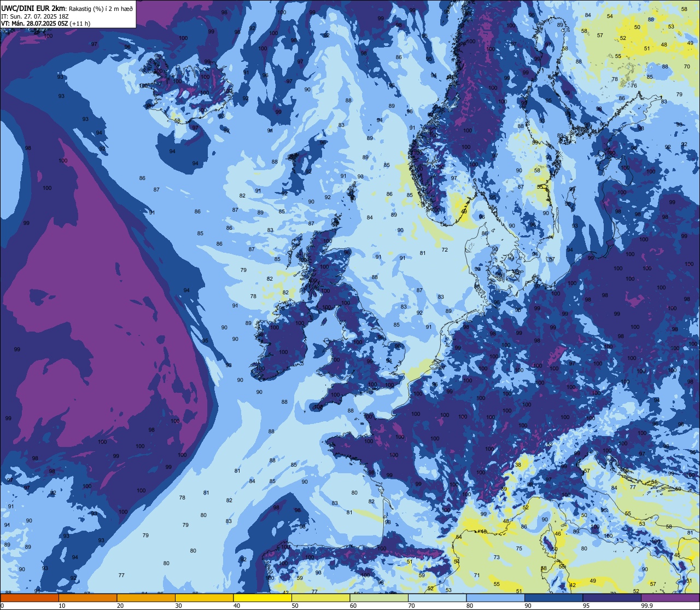Click the 38 humidity value in the Alps area

tap(518, 464)
